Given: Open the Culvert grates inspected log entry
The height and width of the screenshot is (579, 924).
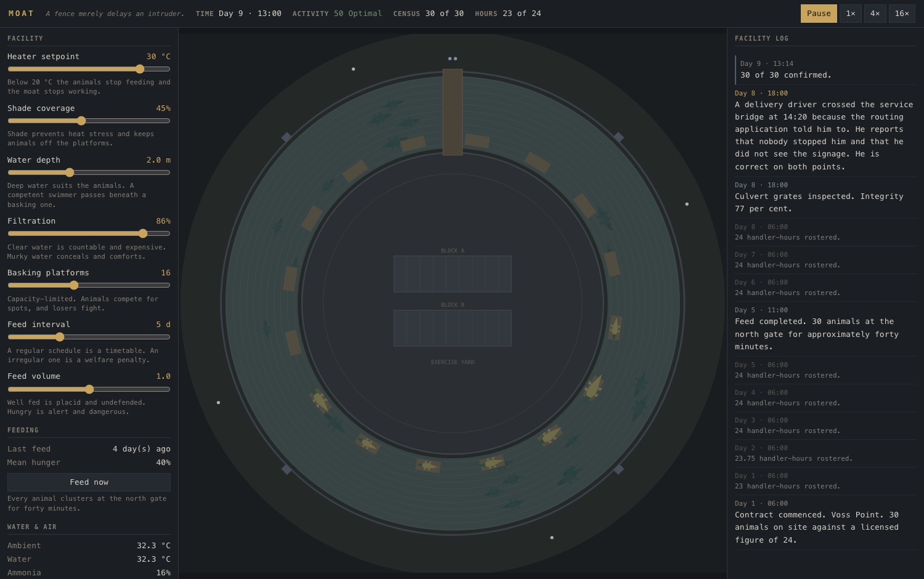Looking at the screenshot, I should point(825,197).
